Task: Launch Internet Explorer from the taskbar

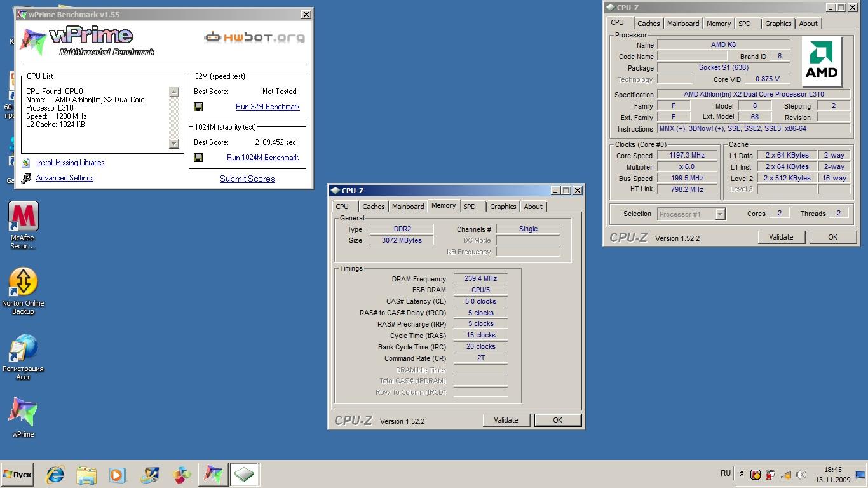Action: click(x=55, y=475)
